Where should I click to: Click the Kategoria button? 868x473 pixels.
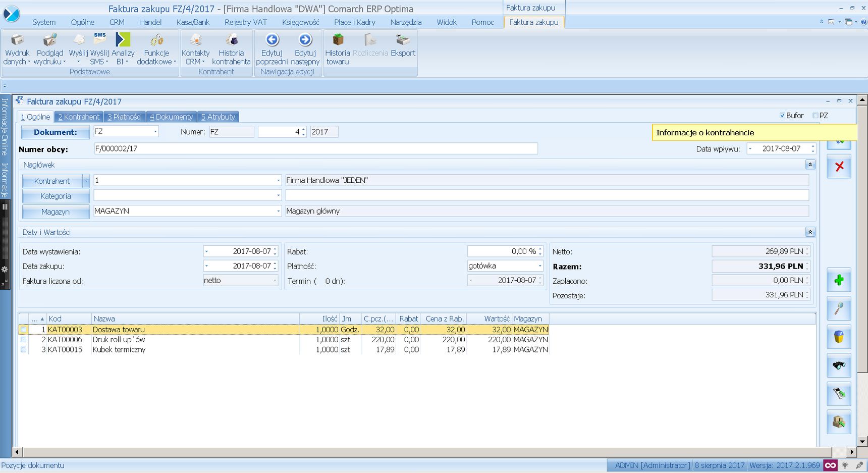(x=56, y=196)
